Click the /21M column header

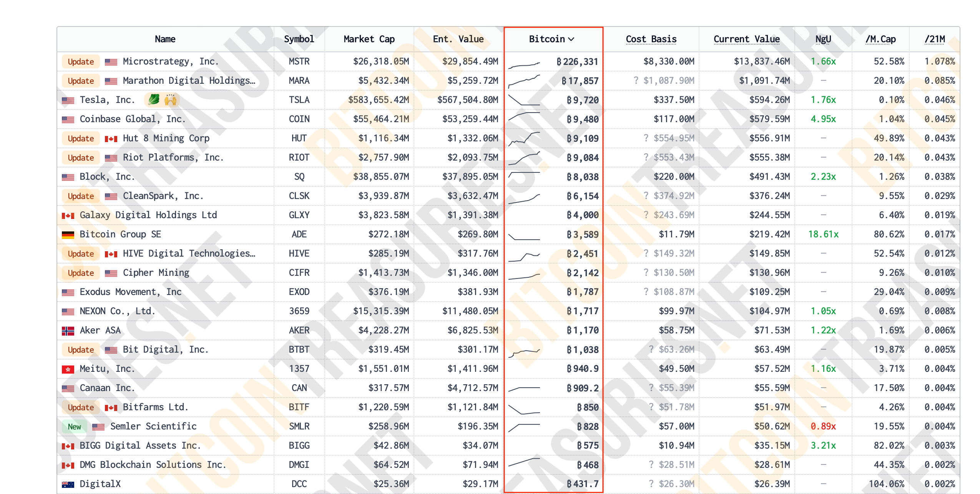coord(935,39)
